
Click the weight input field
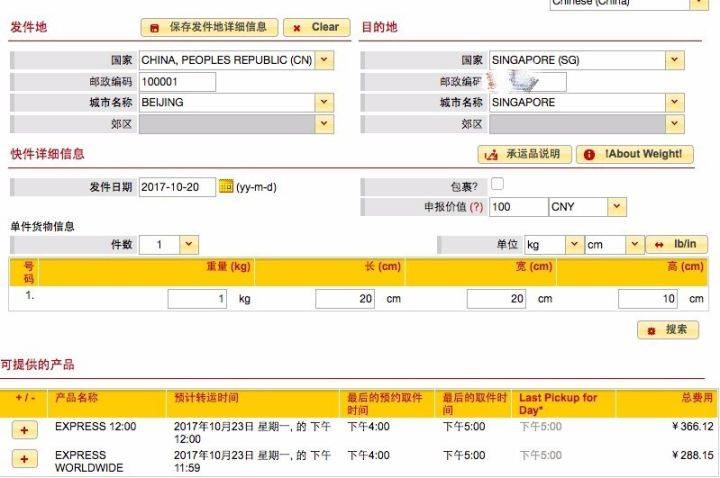tap(197, 298)
